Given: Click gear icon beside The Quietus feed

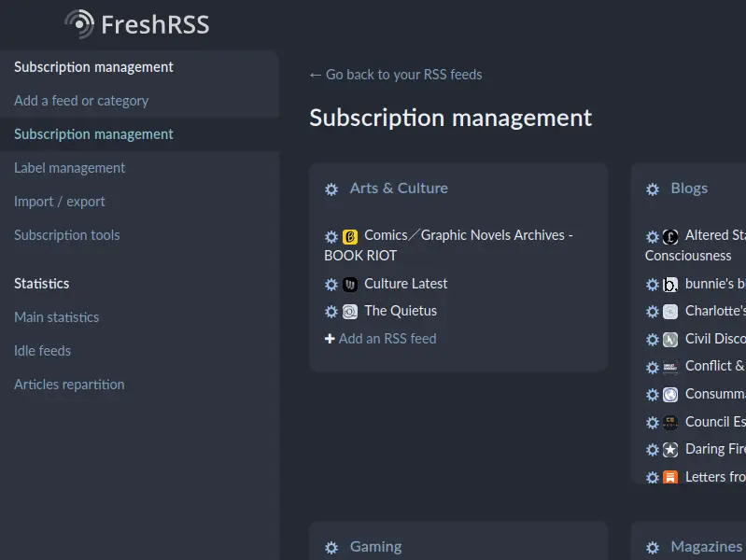Looking at the screenshot, I should [331, 312].
